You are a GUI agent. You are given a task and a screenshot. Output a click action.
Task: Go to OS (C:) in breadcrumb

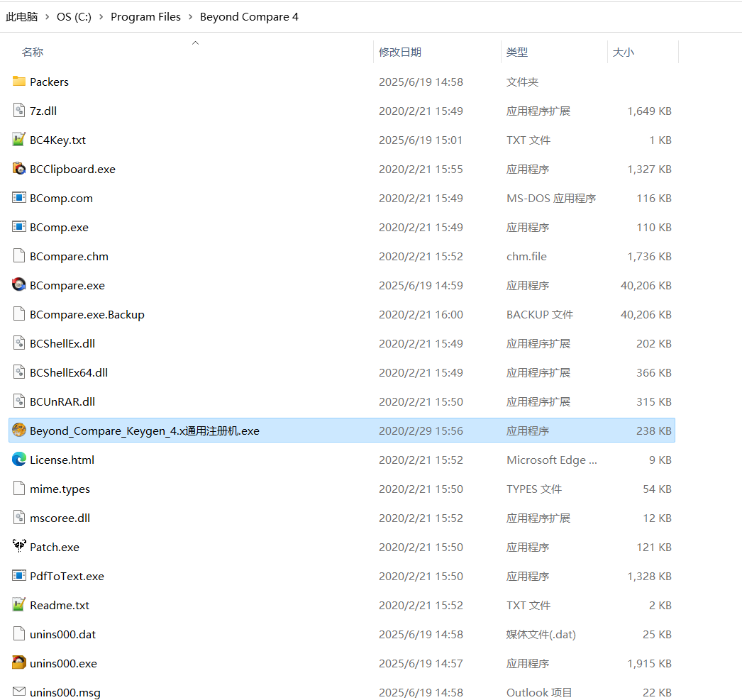click(74, 17)
